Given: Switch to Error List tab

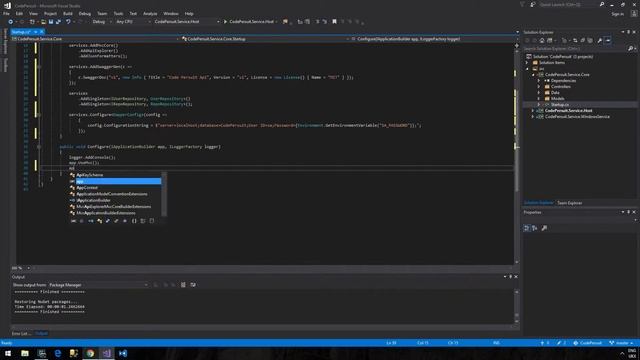Looking at the screenshot, I should 21,333.
